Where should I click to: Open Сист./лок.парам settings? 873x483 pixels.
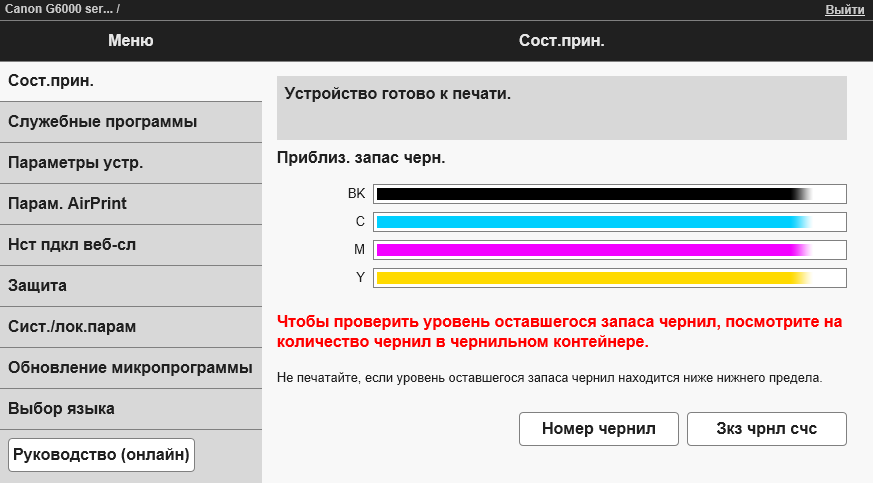click(130, 327)
